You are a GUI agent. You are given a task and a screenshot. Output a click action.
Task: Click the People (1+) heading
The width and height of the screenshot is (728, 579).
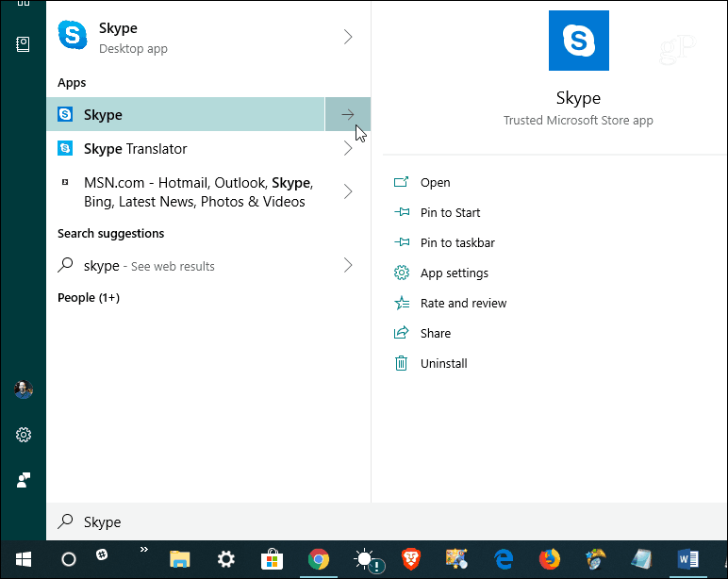[89, 298]
